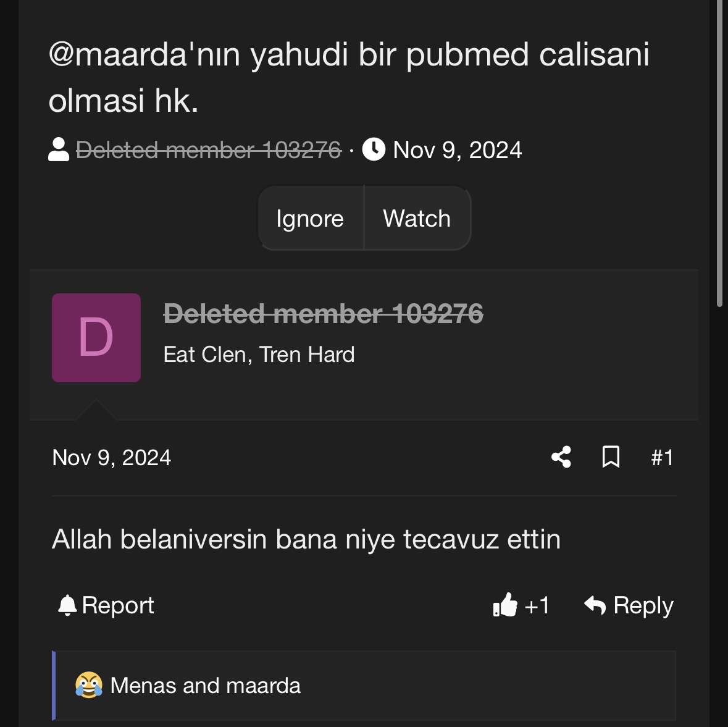The height and width of the screenshot is (727, 728).
Task: Open the bold Deleted member 103276 username beside the avatar
Action: tap(323, 314)
